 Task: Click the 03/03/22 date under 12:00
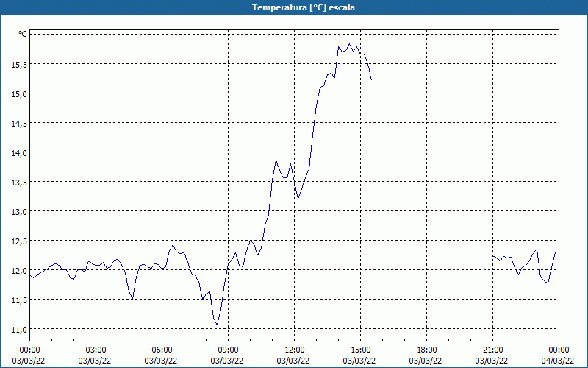(x=293, y=361)
